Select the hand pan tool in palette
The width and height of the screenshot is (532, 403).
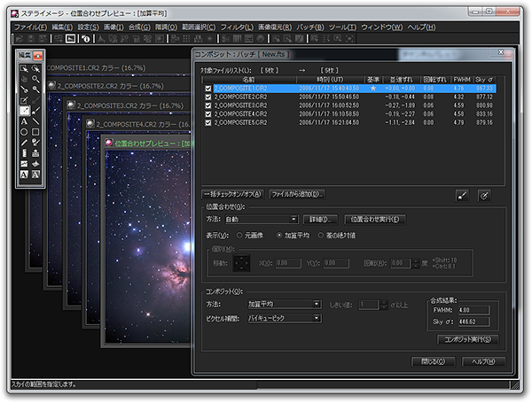tap(24, 79)
